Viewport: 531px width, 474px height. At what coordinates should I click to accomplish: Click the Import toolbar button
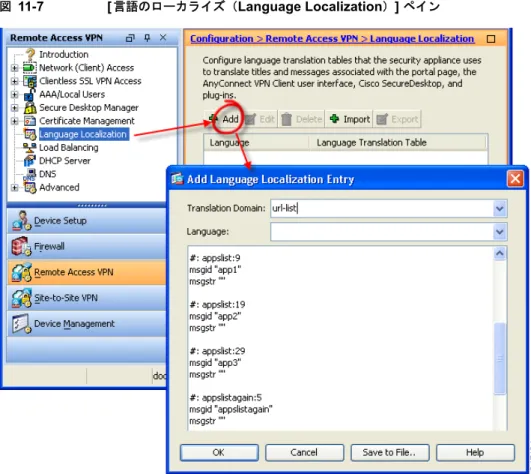(x=349, y=119)
